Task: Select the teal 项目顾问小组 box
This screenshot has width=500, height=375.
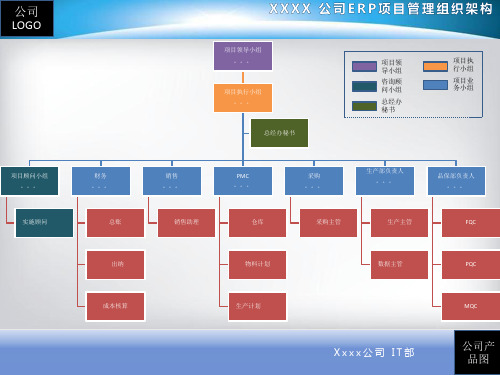Action: (x=29, y=181)
